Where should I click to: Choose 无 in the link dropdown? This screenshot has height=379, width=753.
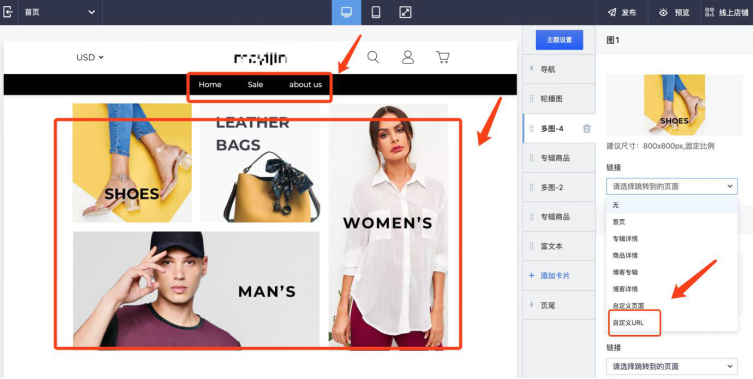671,205
